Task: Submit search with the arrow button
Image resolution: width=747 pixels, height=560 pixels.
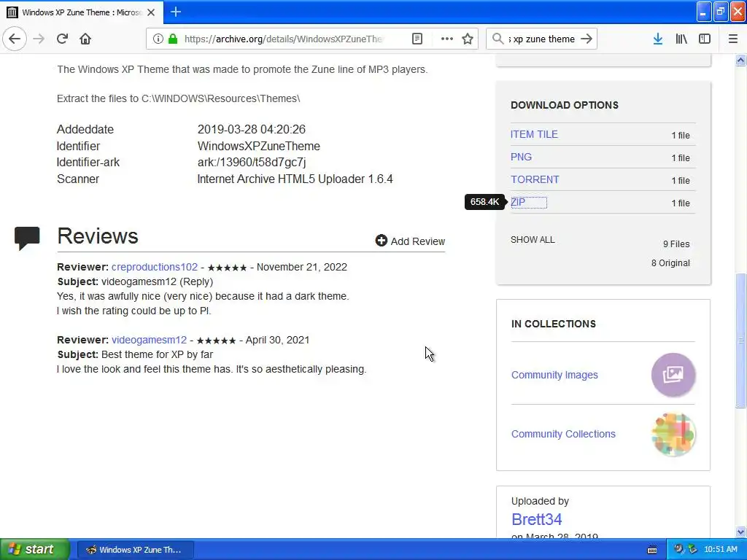Action: click(587, 39)
